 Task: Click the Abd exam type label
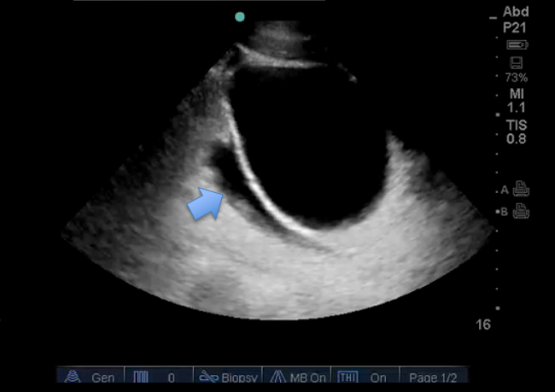(x=516, y=13)
